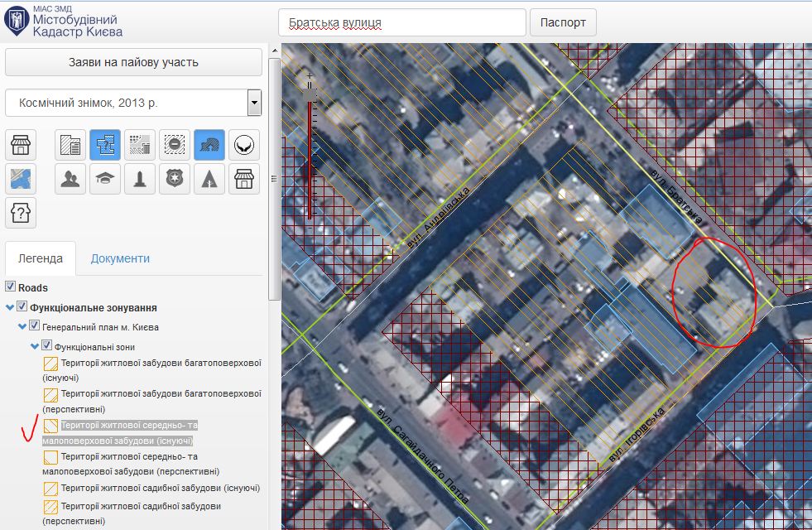Uncheck the Roads layer checkbox

[10, 287]
